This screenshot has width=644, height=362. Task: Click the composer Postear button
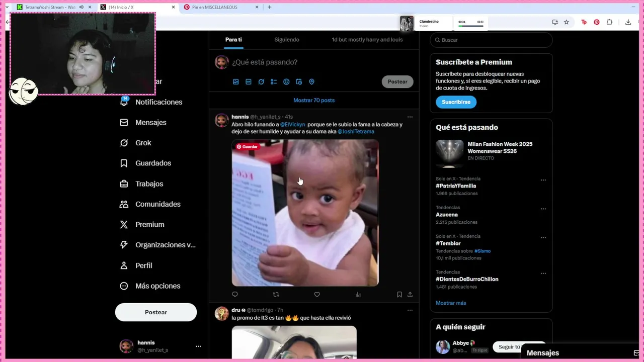click(x=397, y=82)
